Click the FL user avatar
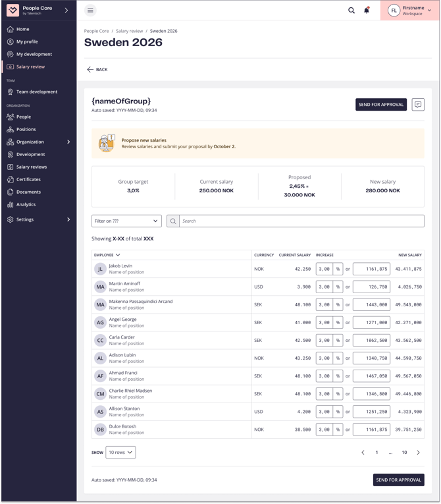 coord(394,11)
